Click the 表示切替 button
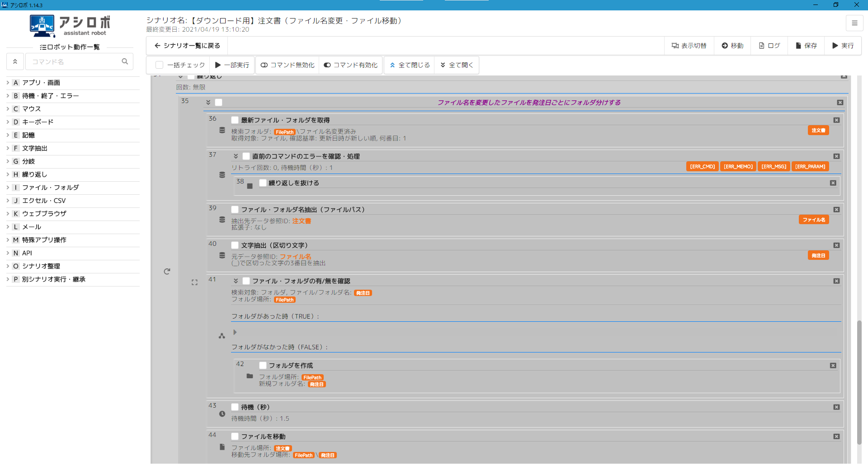The image size is (868, 470). [689, 46]
